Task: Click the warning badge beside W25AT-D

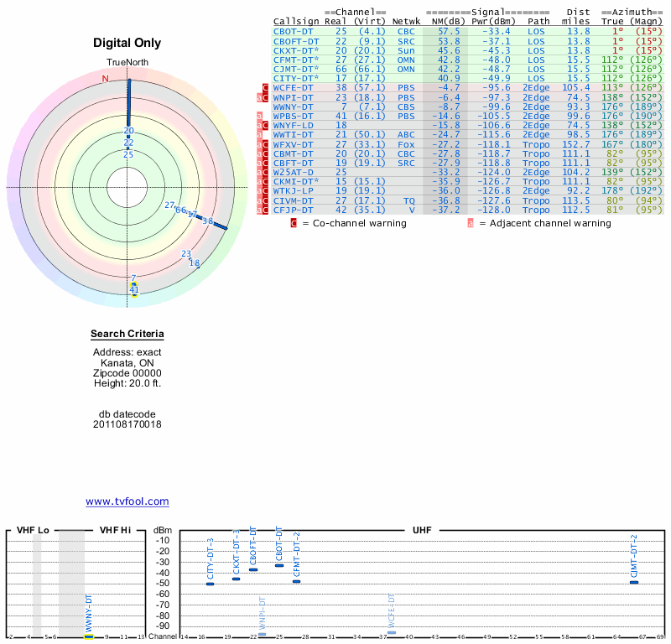Action: pos(263,172)
